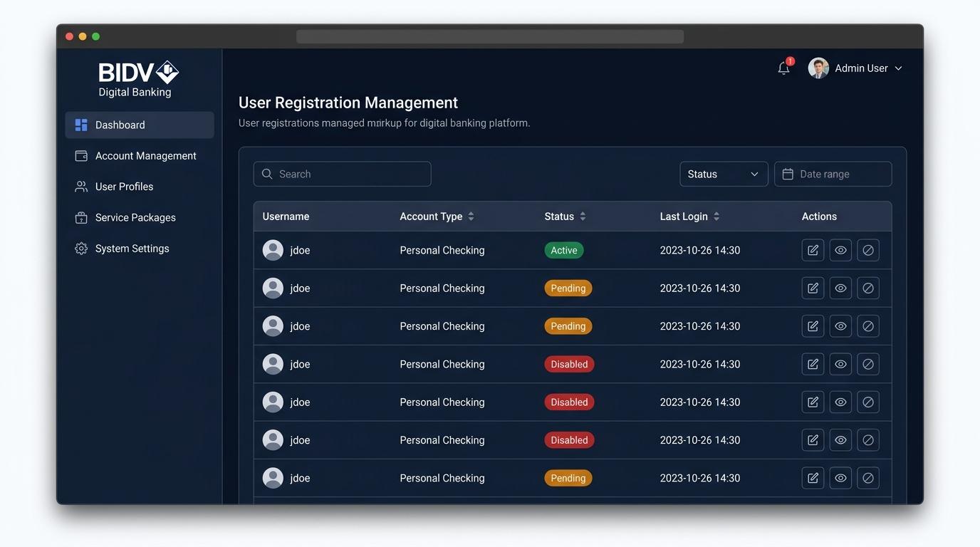Image resolution: width=980 pixels, height=547 pixels.
Task: Block user in the first Pending row
Action: tap(868, 288)
